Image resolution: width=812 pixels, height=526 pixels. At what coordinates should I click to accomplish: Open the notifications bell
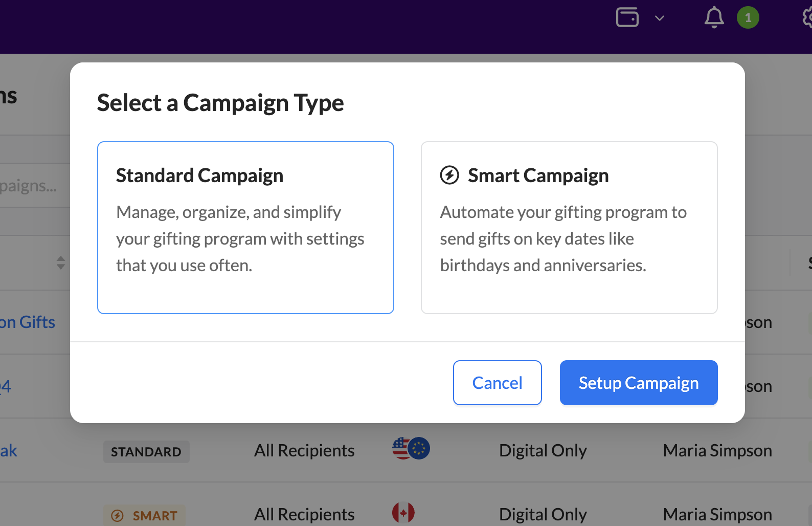coord(714,18)
